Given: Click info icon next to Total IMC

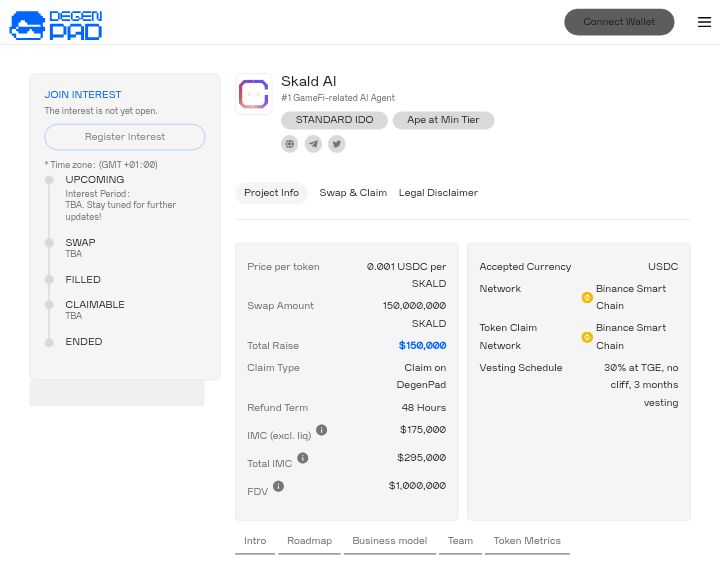Looking at the screenshot, I should pyautogui.click(x=302, y=458).
